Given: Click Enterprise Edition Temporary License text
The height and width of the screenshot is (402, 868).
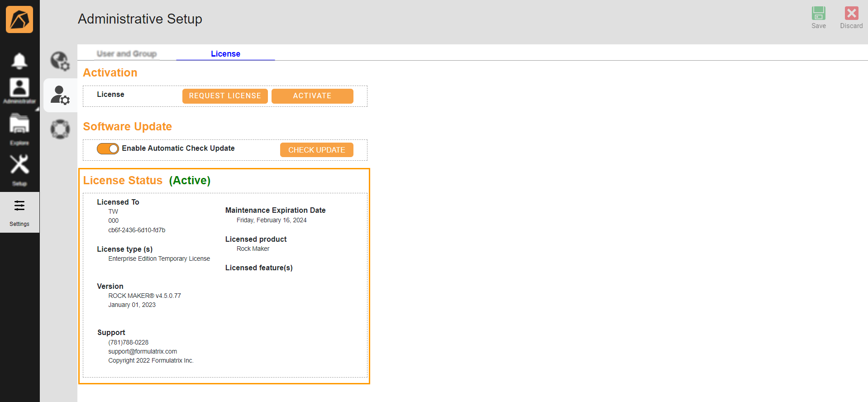Looking at the screenshot, I should point(159,258).
